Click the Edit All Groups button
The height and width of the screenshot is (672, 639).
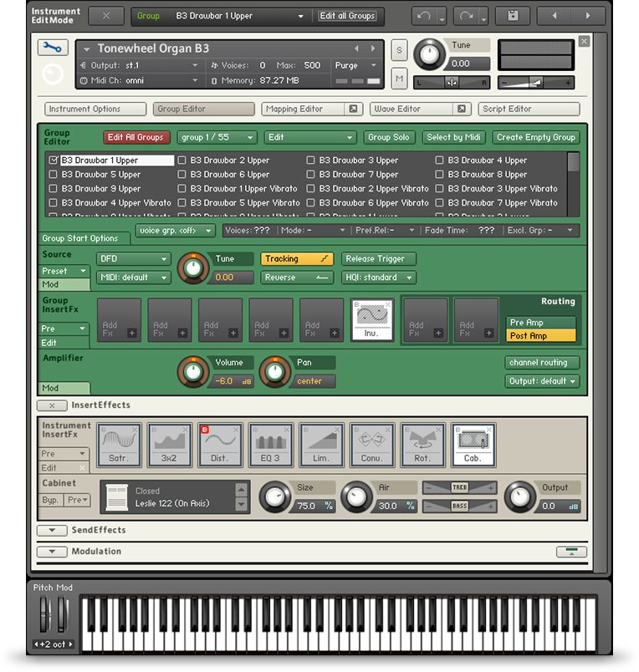click(135, 137)
